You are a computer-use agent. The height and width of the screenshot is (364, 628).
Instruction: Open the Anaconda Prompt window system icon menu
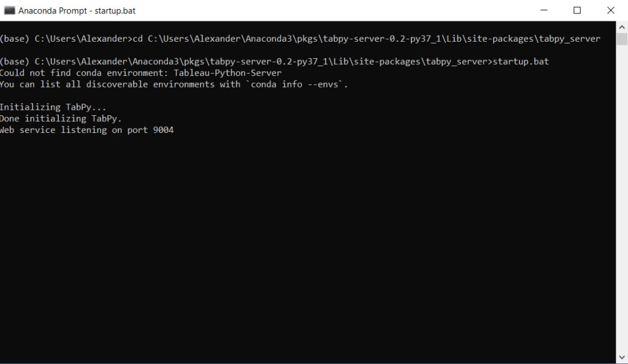pyautogui.click(x=10, y=10)
